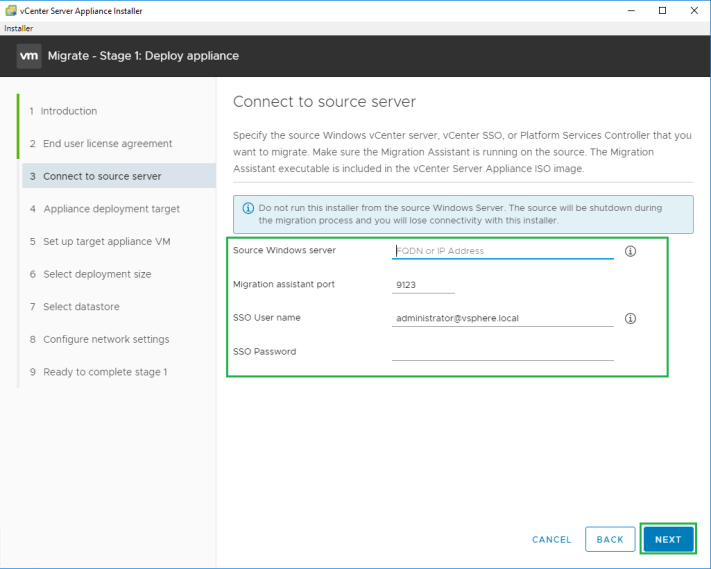
Task: Select Ready to complete stage 1 step
Action: pyautogui.click(x=104, y=372)
